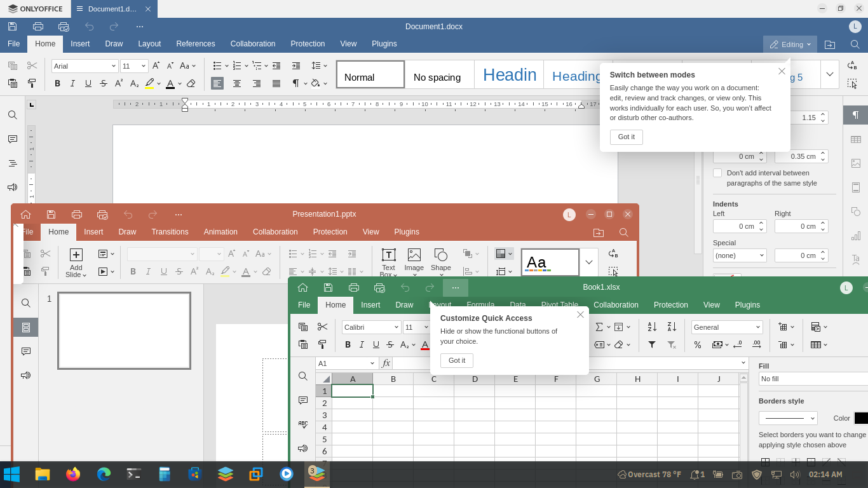Viewport: 868px width, 488px height.
Task: Open the black border Color swatch in Book1
Action: [x=861, y=418]
